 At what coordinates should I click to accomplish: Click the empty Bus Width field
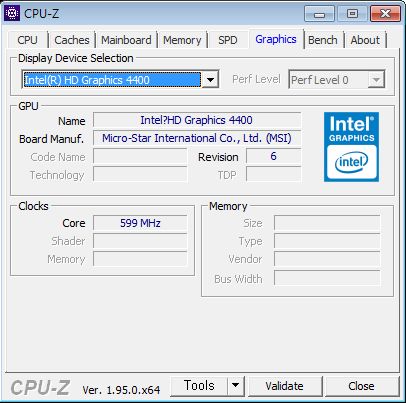point(327,278)
